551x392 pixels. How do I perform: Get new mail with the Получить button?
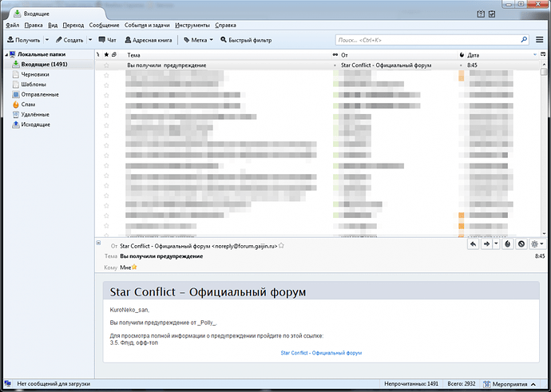coord(23,40)
